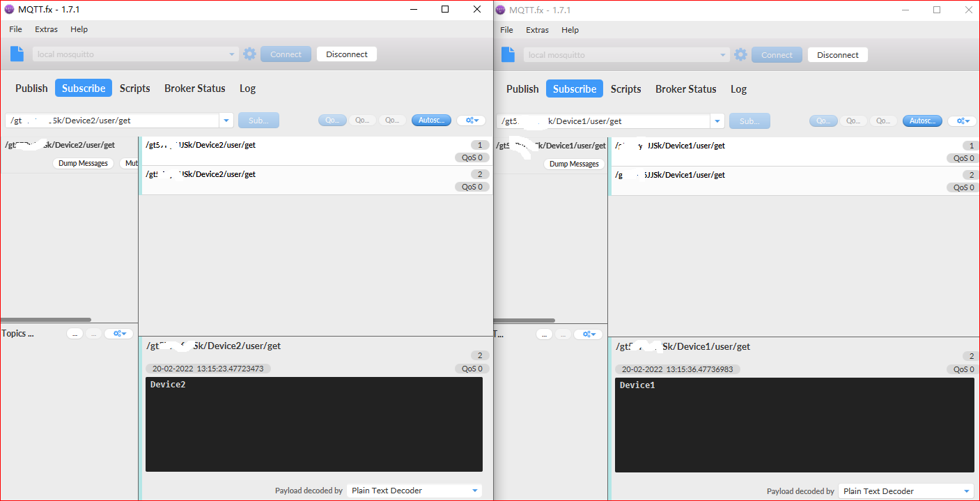
Task: Open Topics collector gear menu in left window
Action: [118, 334]
